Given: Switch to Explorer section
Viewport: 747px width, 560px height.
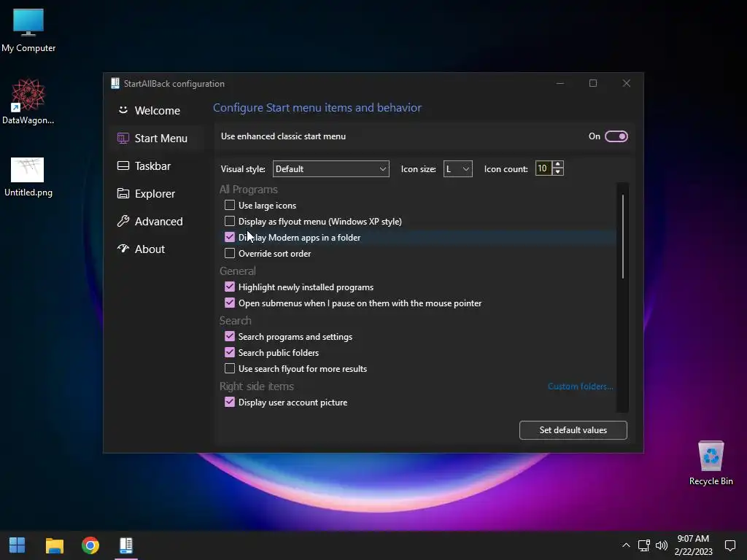Looking at the screenshot, I should (157, 193).
